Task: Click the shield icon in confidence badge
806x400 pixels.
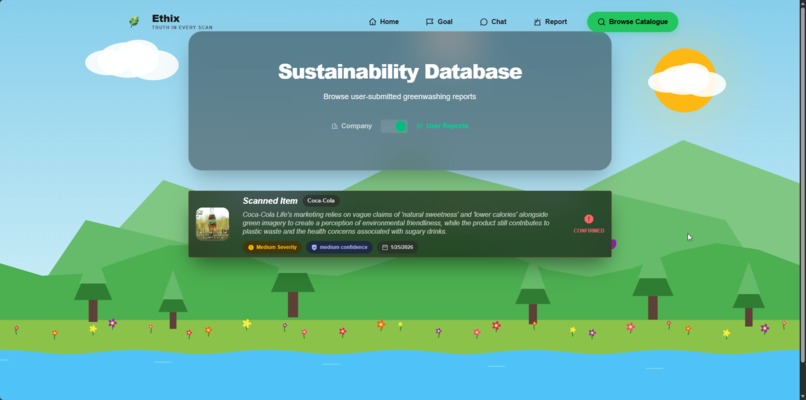Action: [x=314, y=247]
